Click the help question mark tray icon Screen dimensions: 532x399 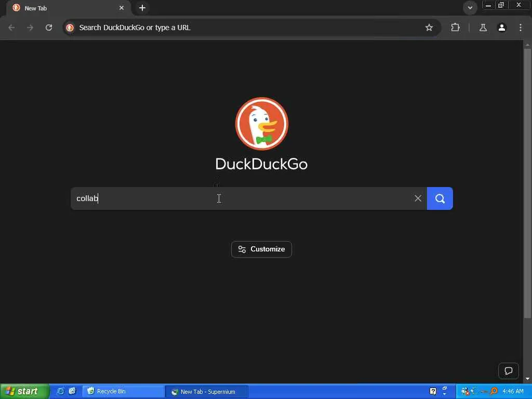pyautogui.click(x=433, y=391)
